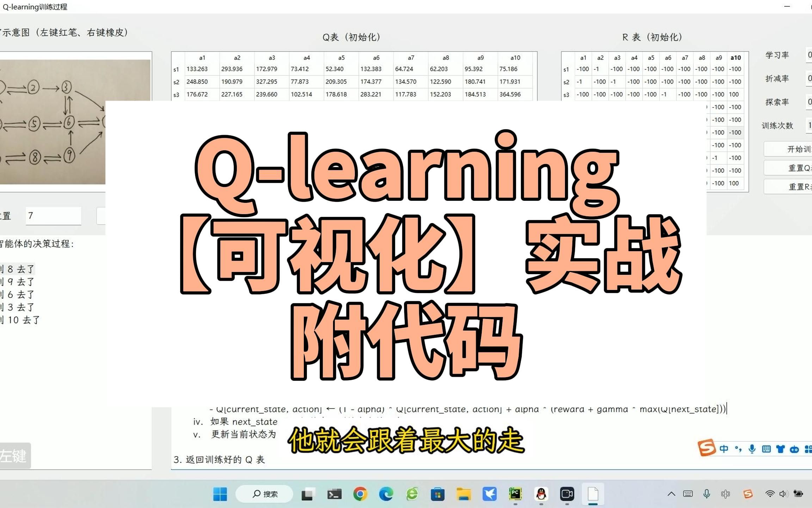
Task: Click the Sogou input toolbar microphone icon
Action: (x=752, y=449)
